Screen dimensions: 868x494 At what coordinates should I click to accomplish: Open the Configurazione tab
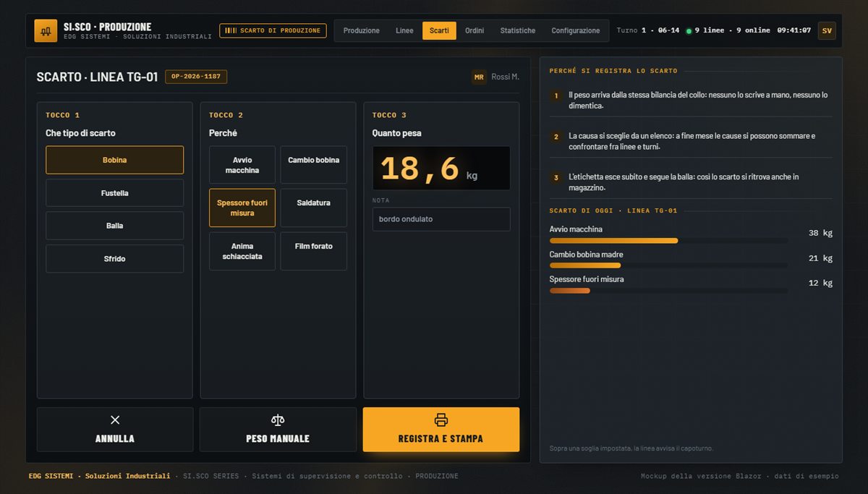click(576, 30)
